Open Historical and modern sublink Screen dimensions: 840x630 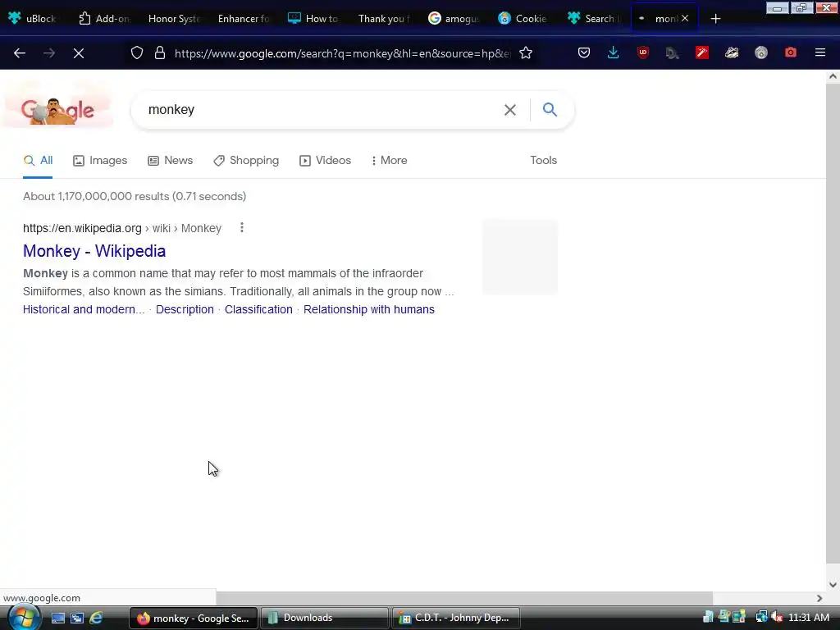(x=84, y=309)
